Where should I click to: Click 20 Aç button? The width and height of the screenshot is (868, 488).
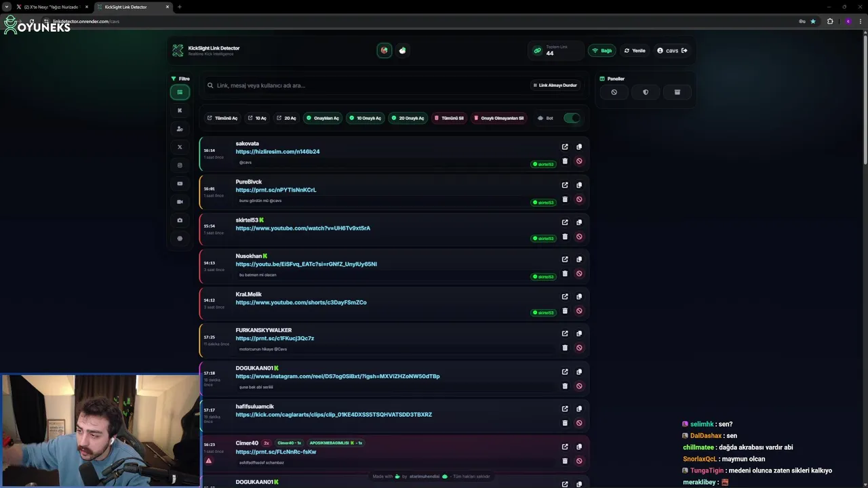[286, 118]
